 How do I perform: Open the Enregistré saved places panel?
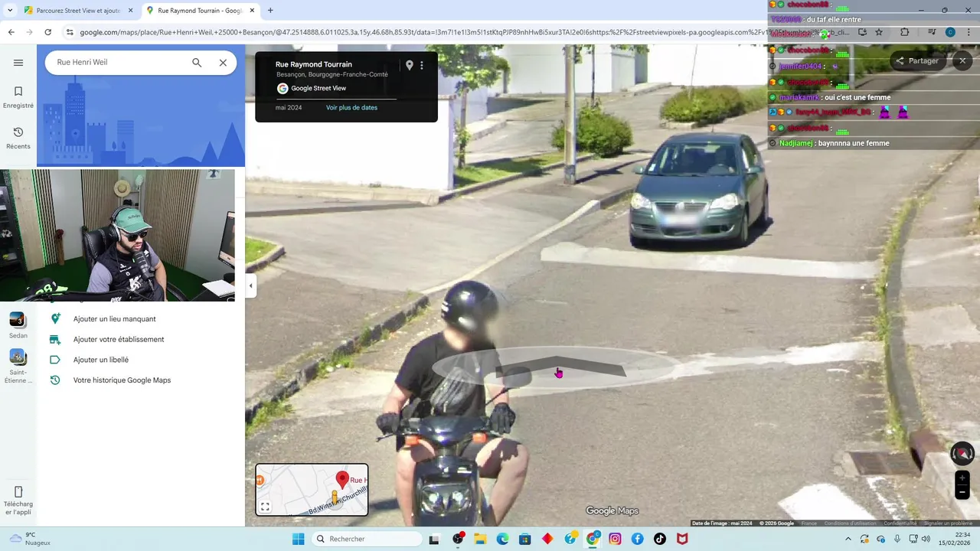tap(18, 97)
